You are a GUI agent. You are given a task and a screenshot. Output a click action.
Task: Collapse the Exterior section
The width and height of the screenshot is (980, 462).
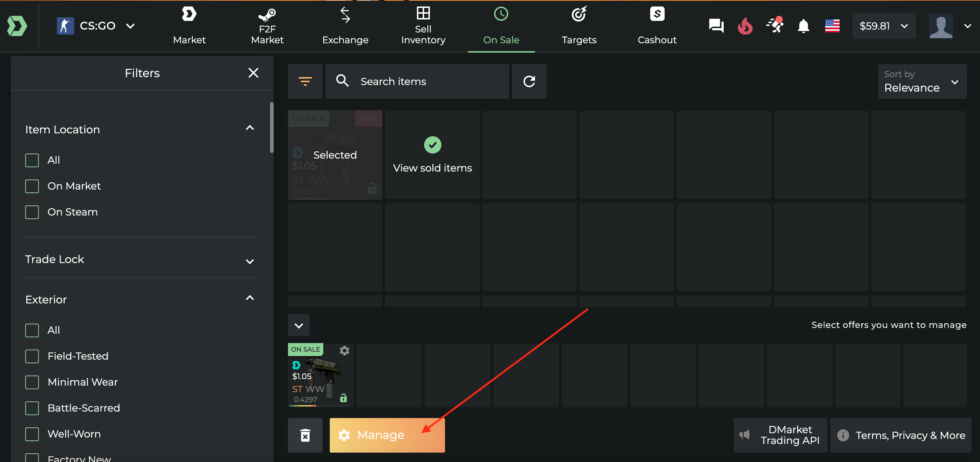point(250,298)
